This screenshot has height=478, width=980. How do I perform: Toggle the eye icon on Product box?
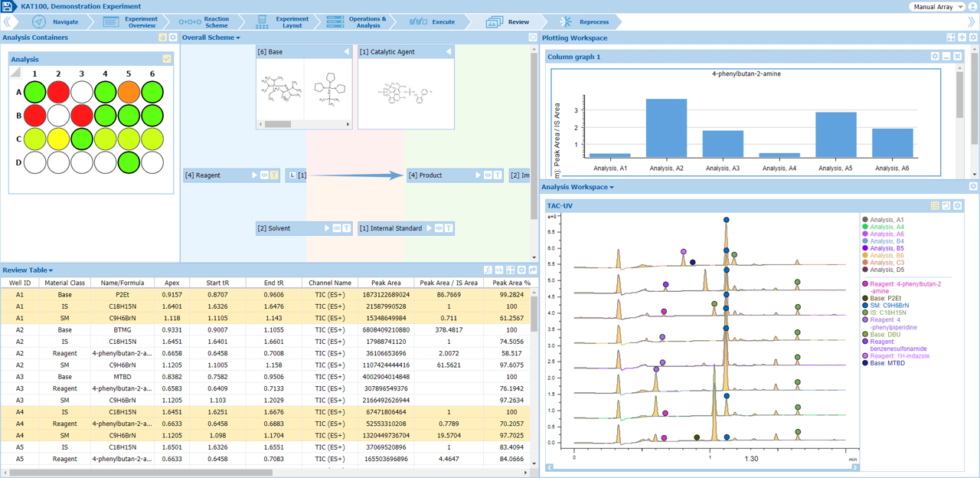[488, 175]
